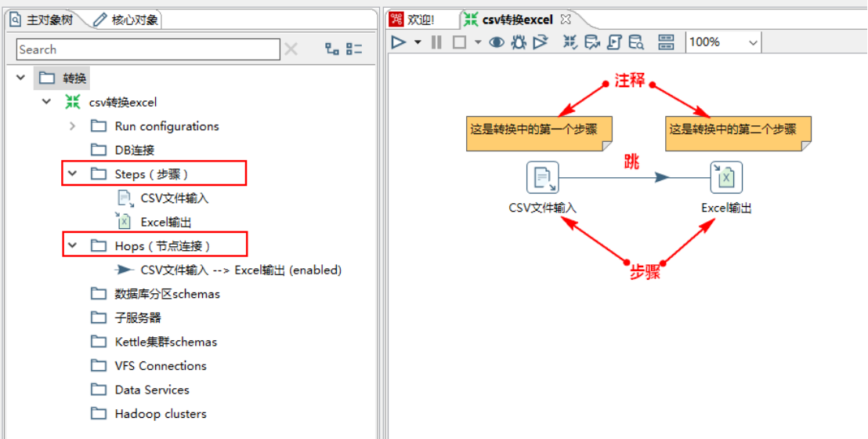Debug the transformation with the bug icon
The width and height of the screenshot is (868, 439).
519,42
